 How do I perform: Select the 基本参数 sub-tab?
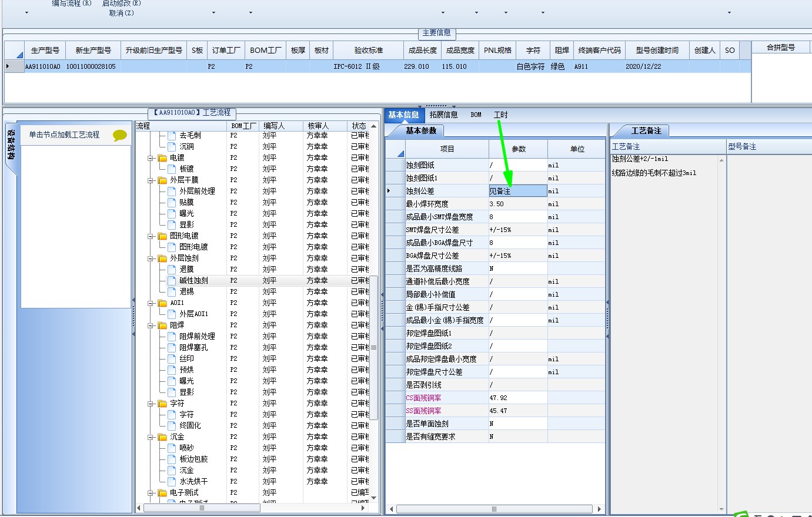pyautogui.click(x=421, y=130)
